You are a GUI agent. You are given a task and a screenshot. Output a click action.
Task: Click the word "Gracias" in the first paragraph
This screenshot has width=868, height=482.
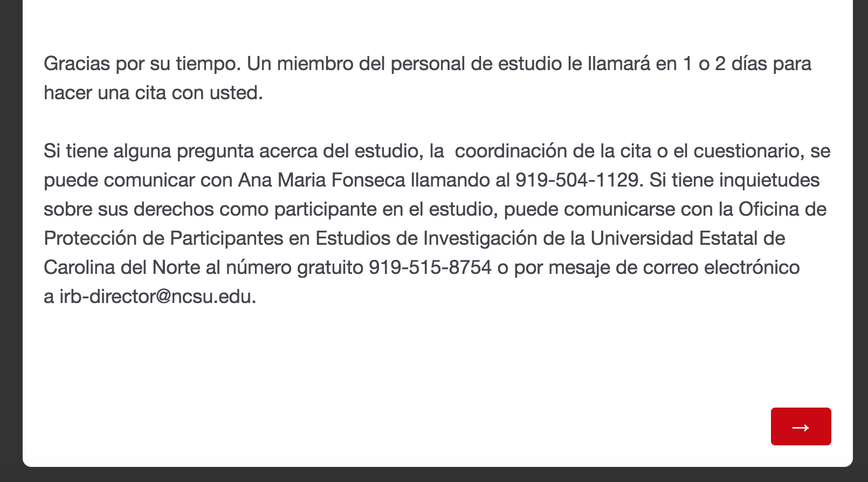(77, 64)
